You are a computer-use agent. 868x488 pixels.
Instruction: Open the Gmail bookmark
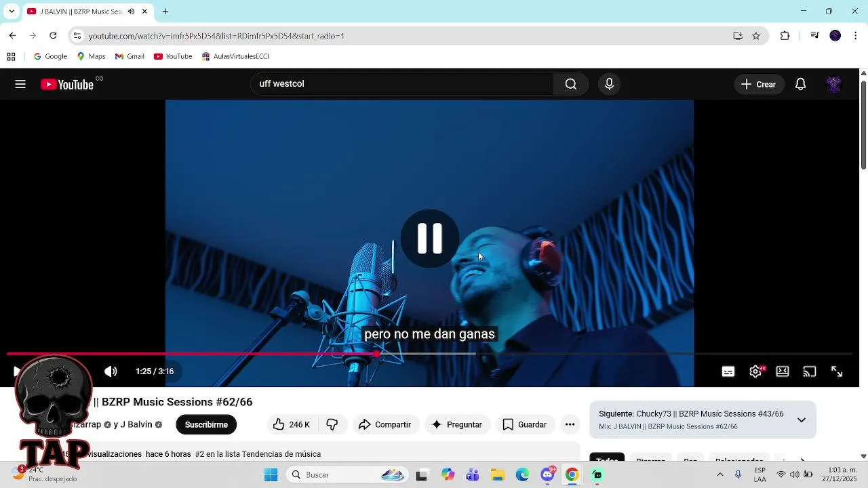tap(130, 57)
